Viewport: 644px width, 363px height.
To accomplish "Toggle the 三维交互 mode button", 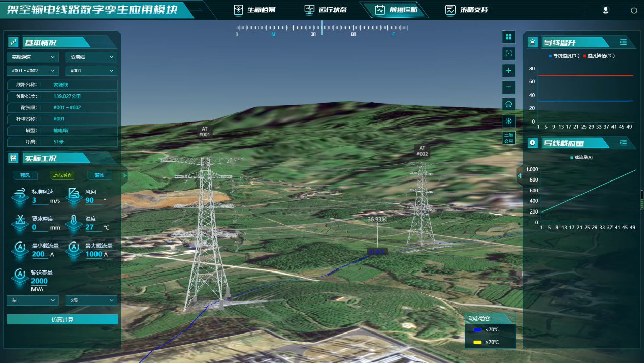I will coord(508,138).
